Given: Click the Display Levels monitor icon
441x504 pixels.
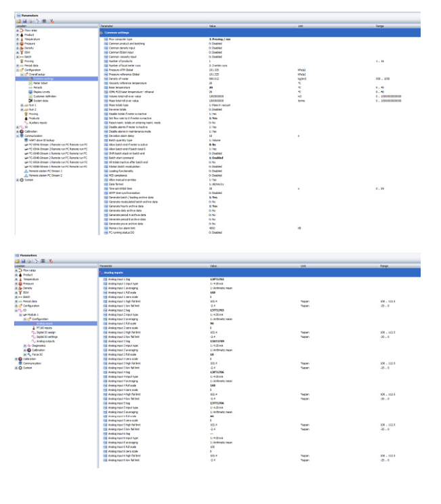Looking at the screenshot, I should click(x=30, y=92).
